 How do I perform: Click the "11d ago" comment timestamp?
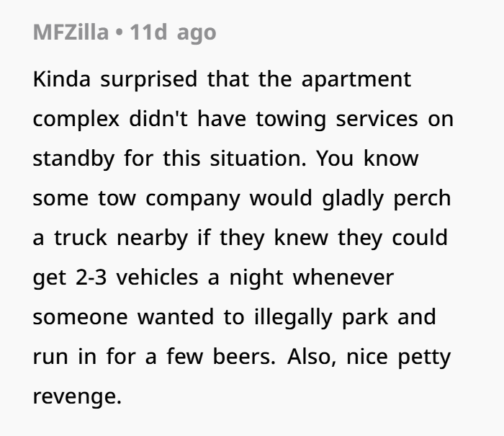173,33
